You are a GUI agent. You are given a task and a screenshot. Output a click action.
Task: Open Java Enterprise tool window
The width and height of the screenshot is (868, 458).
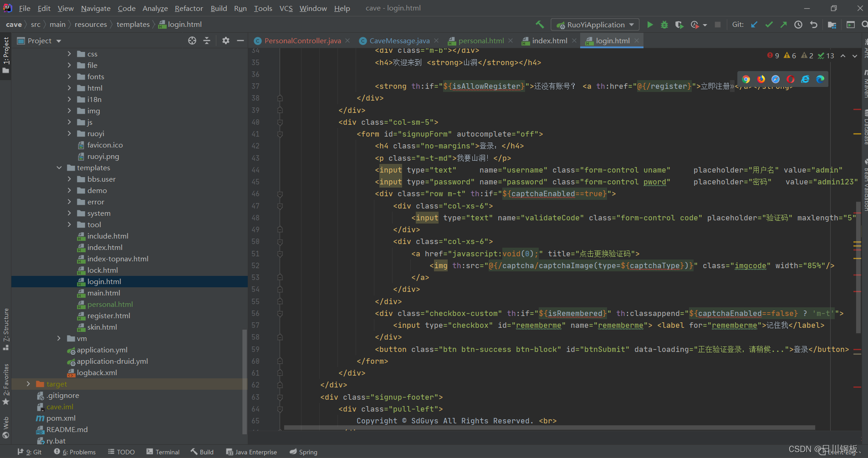click(251, 452)
